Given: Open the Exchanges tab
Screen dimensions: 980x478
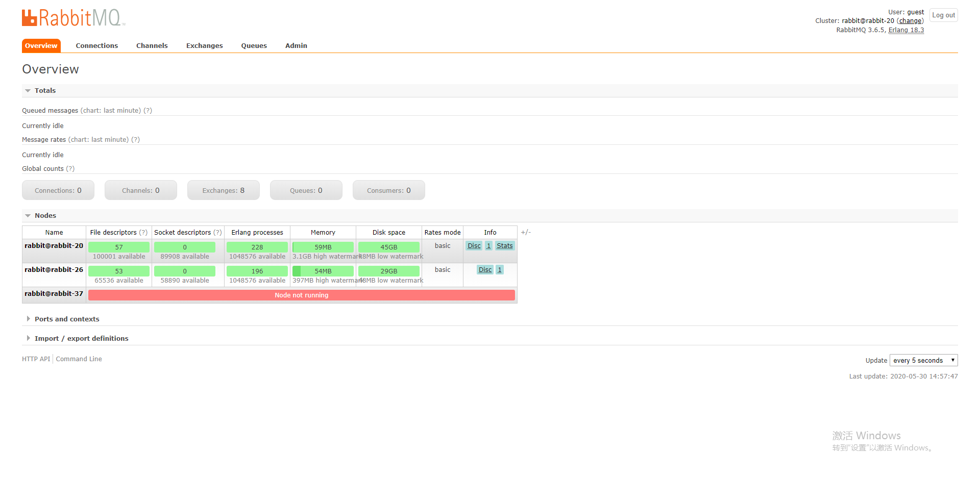Looking at the screenshot, I should click(x=205, y=45).
